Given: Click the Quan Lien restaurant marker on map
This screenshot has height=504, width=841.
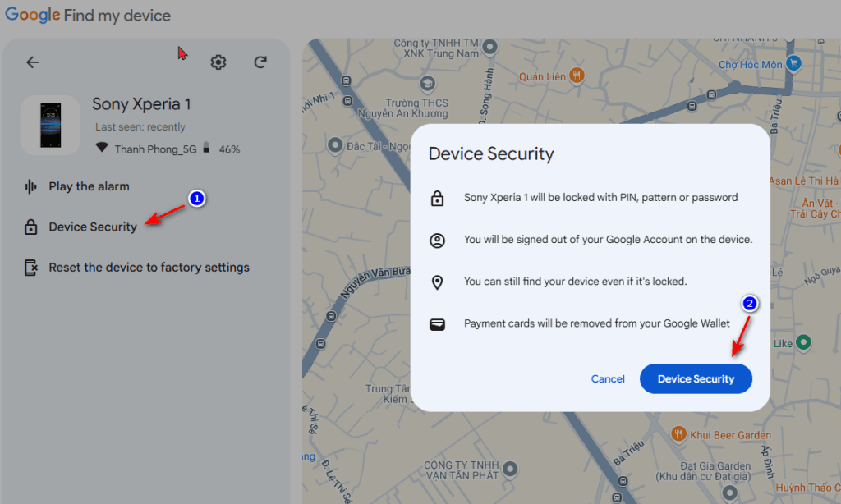Looking at the screenshot, I should (577, 76).
